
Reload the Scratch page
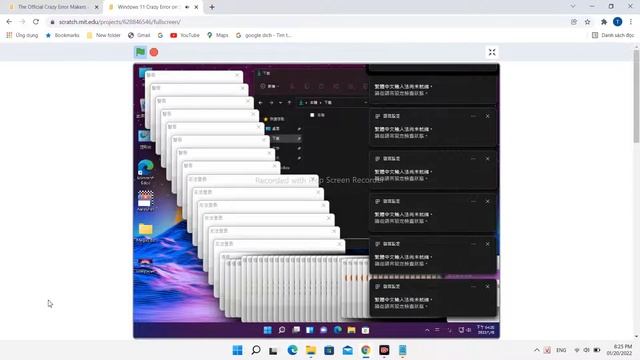tap(36, 22)
